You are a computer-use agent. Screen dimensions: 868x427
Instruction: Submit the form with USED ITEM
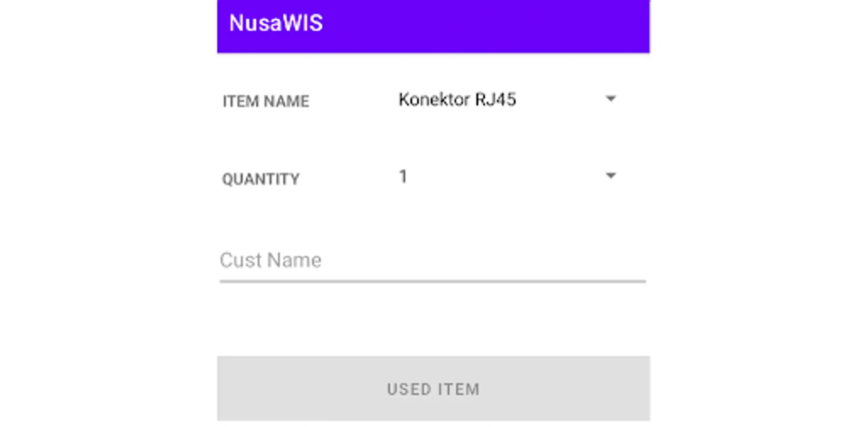tap(433, 389)
